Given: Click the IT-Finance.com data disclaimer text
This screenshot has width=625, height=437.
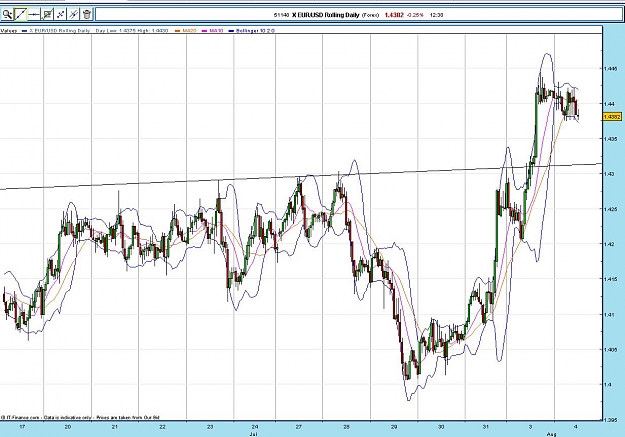Looking at the screenshot, I should [80, 417].
